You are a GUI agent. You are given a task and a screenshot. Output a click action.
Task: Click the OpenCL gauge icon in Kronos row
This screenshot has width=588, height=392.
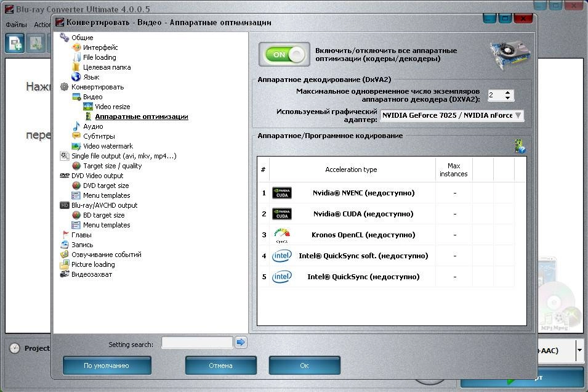281,235
